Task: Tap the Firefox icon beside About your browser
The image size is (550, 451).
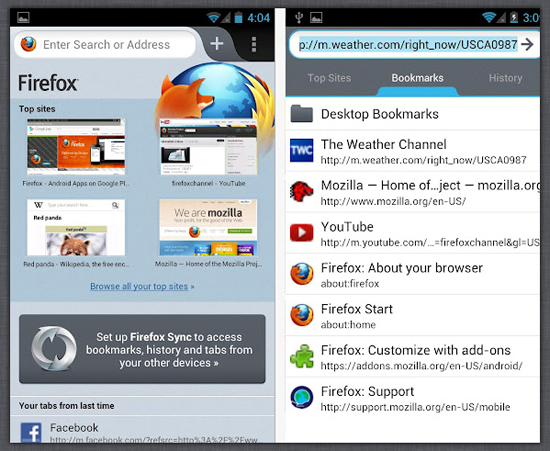Action: pos(302,274)
